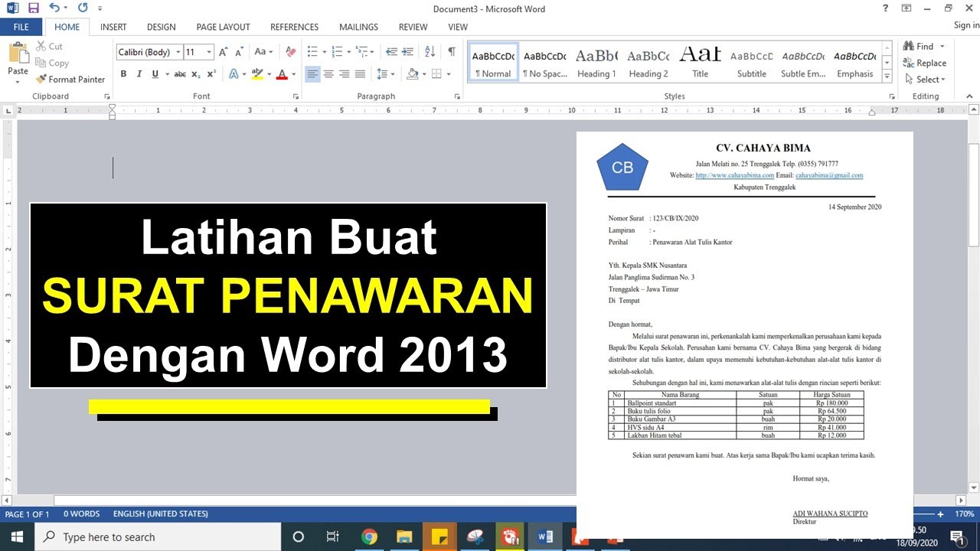Image resolution: width=980 pixels, height=551 pixels.
Task: Apply red font color
Action: pos(283,74)
